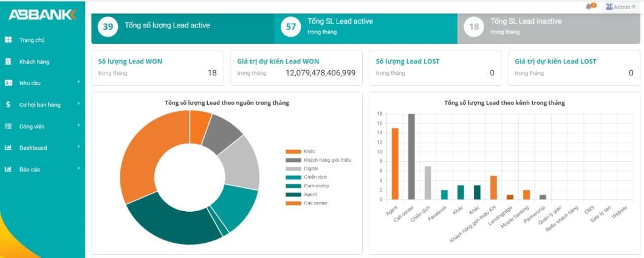Screen dimensions: 644x258
Task: Open the Admin user dropdown
Action: pos(622,7)
